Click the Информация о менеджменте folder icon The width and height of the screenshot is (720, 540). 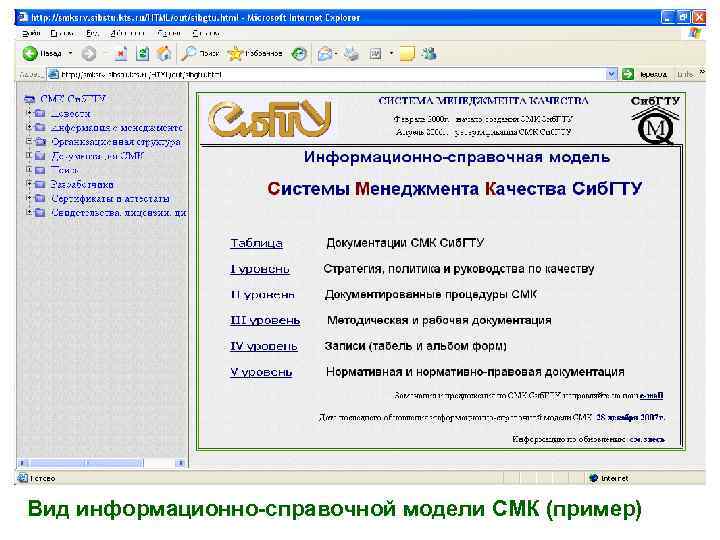point(40,127)
